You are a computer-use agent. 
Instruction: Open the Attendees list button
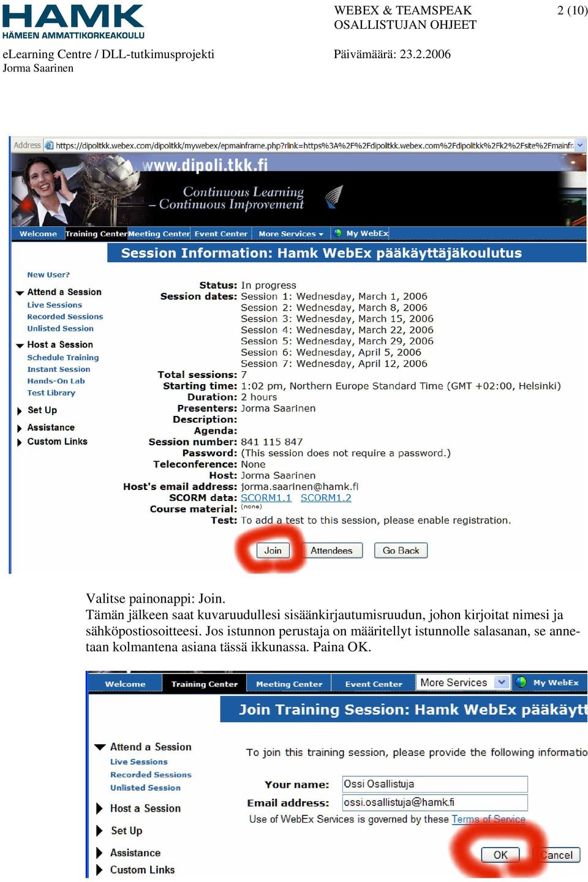coord(331,550)
